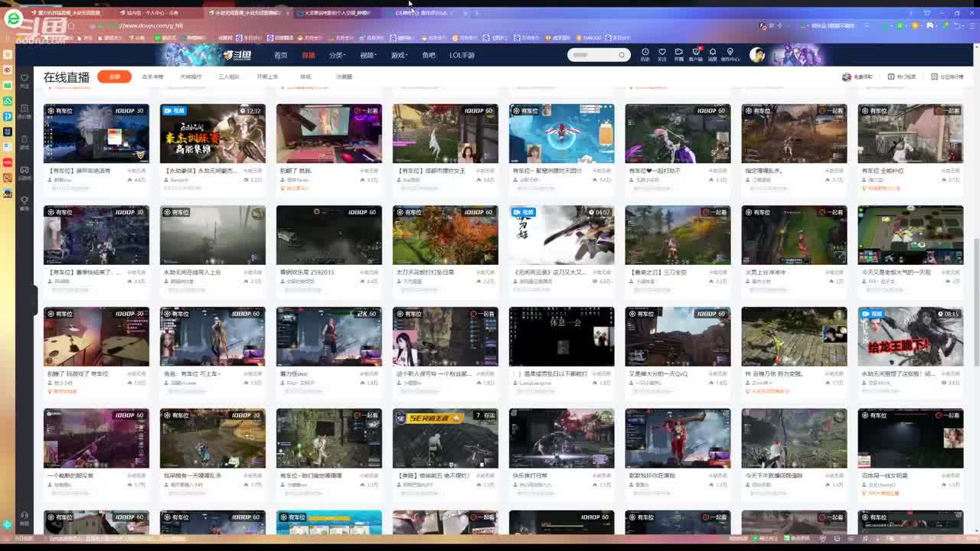Click the 热门视频 link
Viewport: 980px width, 551px height.
[902, 77]
